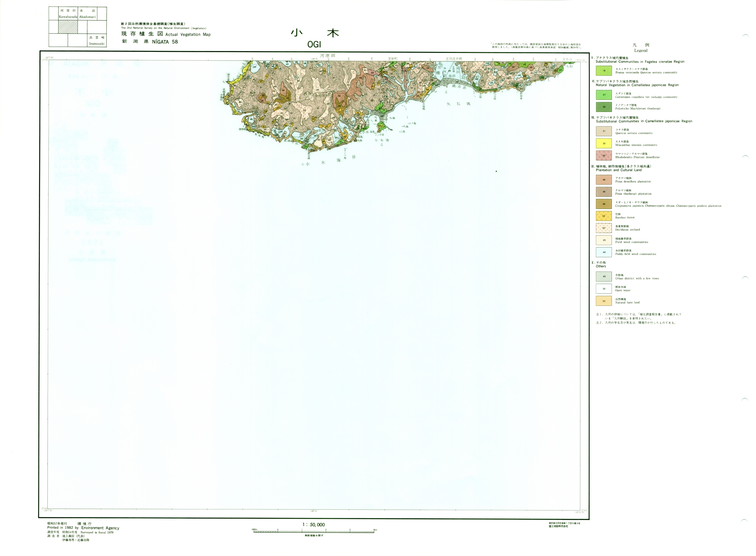756x556 pixels.
Task: Click the 河原田 label at map top edge
Action: (328, 55)
